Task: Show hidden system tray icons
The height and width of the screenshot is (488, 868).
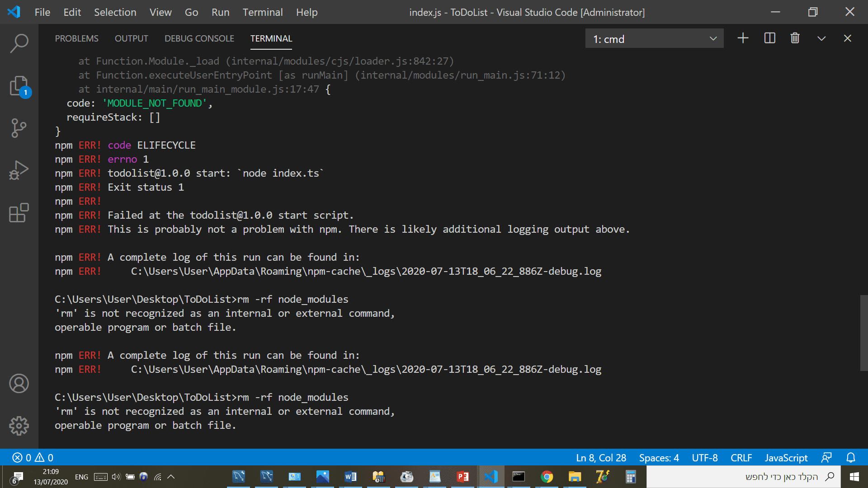Action: coord(171,477)
